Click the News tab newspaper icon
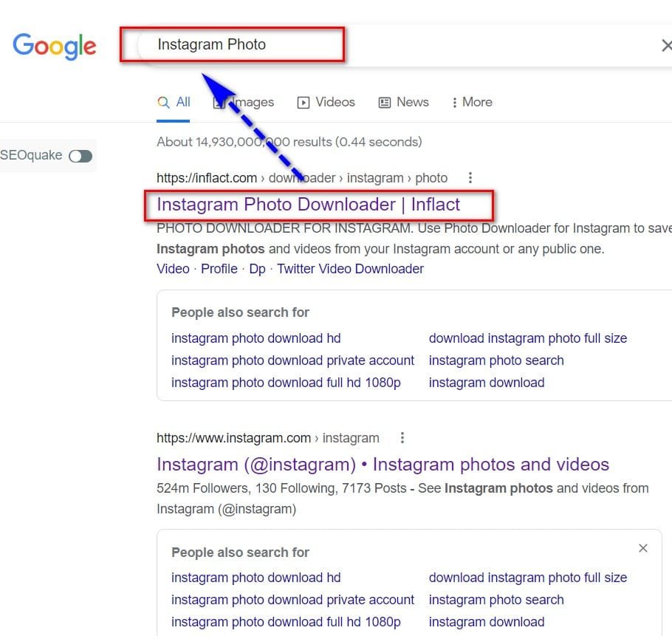The height and width of the screenshot is (636, 672). pos(385,103)
